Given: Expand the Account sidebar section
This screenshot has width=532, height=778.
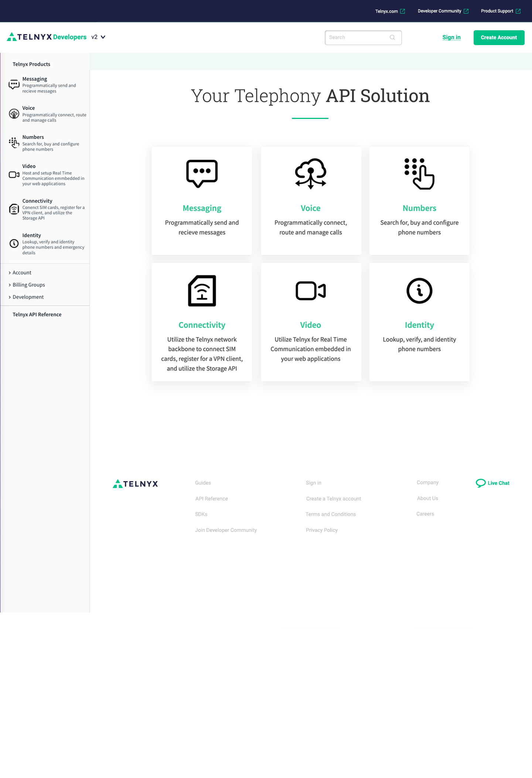Looking at the screenshot, I should [22, 273].
